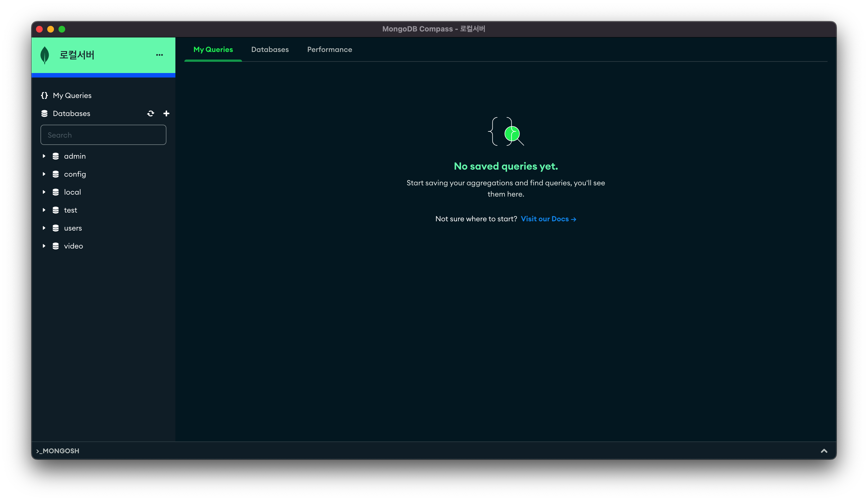This screenshot has width=868, height=501.
Task: Open the Performance tab
Action: 329,49
